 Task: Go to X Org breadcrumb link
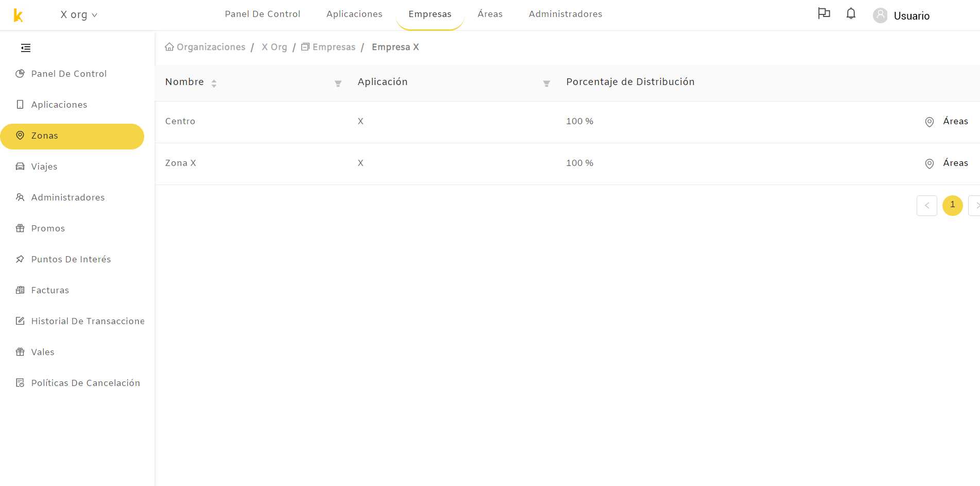coord(274,47)
